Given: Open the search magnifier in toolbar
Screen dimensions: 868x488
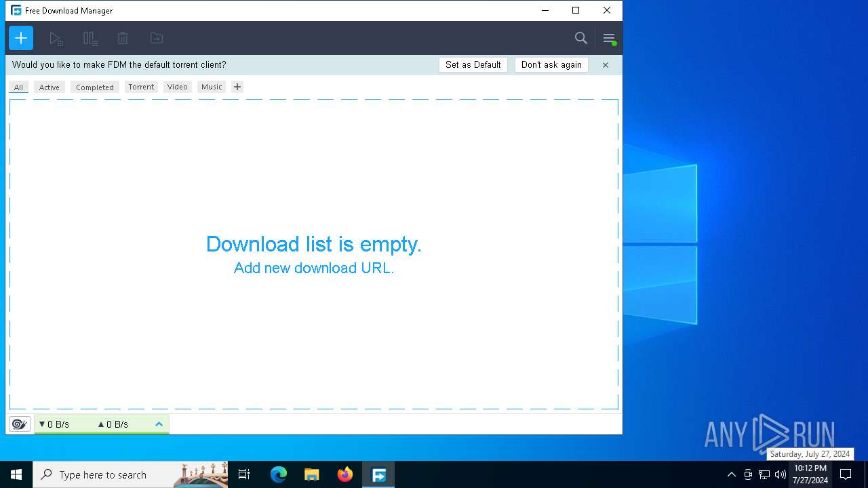Looking at the screenshot, I should point(581,38).
